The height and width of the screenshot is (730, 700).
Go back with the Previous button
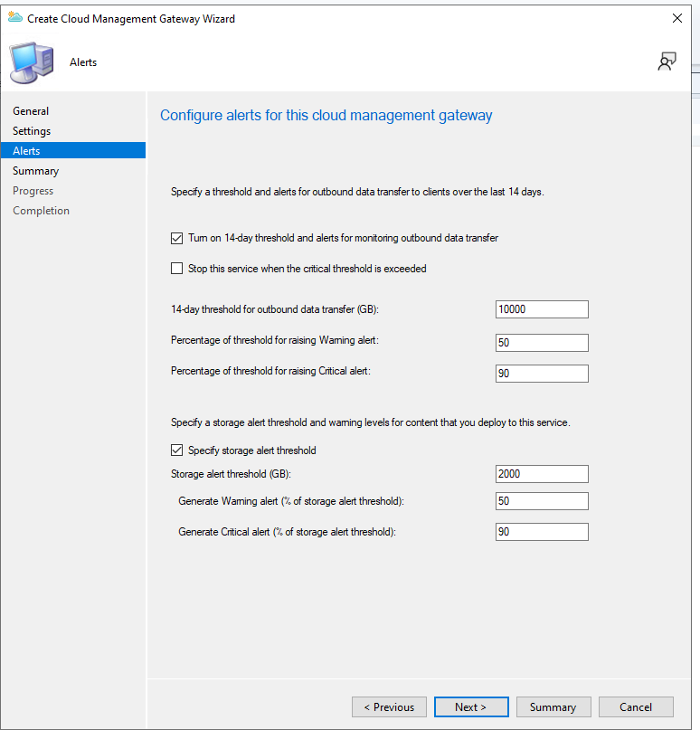click(389, 707)
